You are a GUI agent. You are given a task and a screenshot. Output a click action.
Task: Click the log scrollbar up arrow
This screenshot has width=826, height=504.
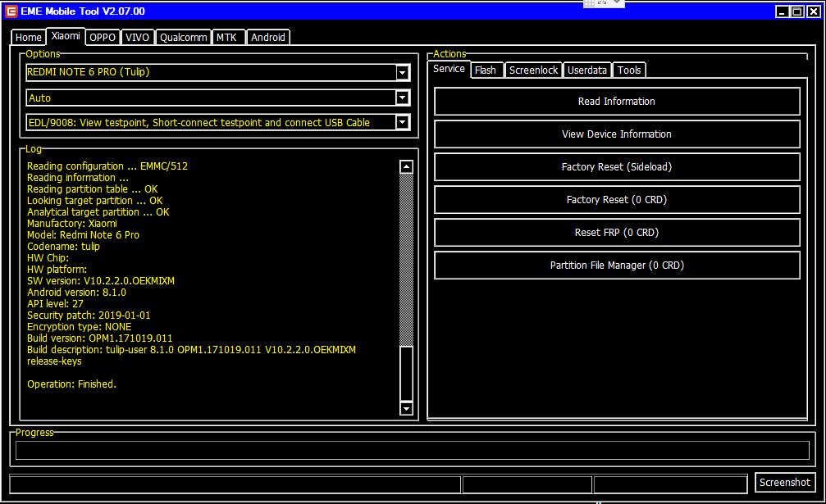406,167
